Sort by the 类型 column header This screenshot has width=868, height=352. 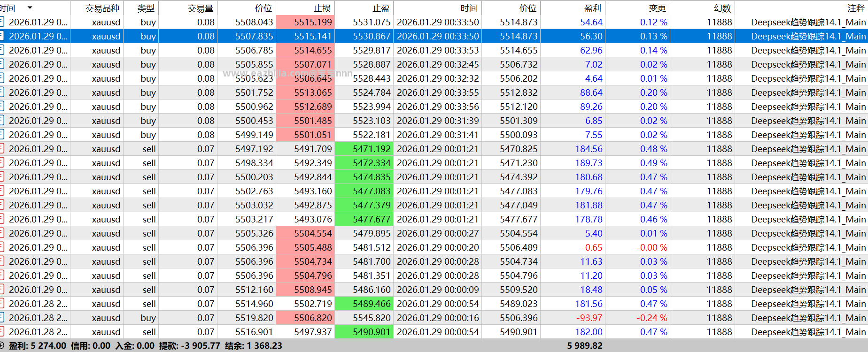[x=146, y=8]
